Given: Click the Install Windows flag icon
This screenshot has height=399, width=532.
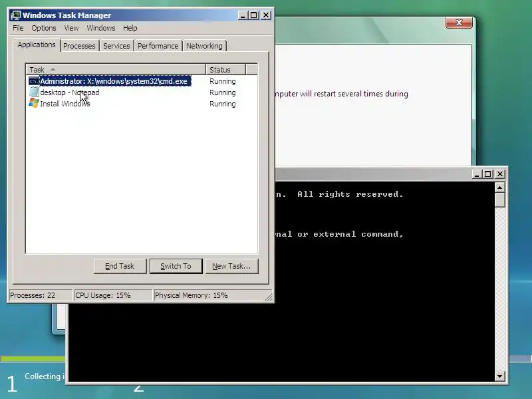Looking at the screenshot, I should [34, 103].
